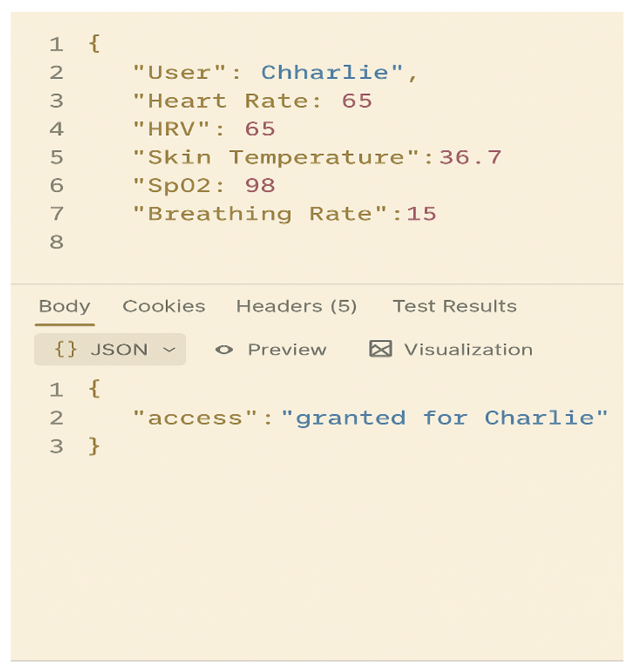Click the eye icon for Preview
The width and height of the screenshot is (635, 672).
pyautogui.click(x=224, y=350)
